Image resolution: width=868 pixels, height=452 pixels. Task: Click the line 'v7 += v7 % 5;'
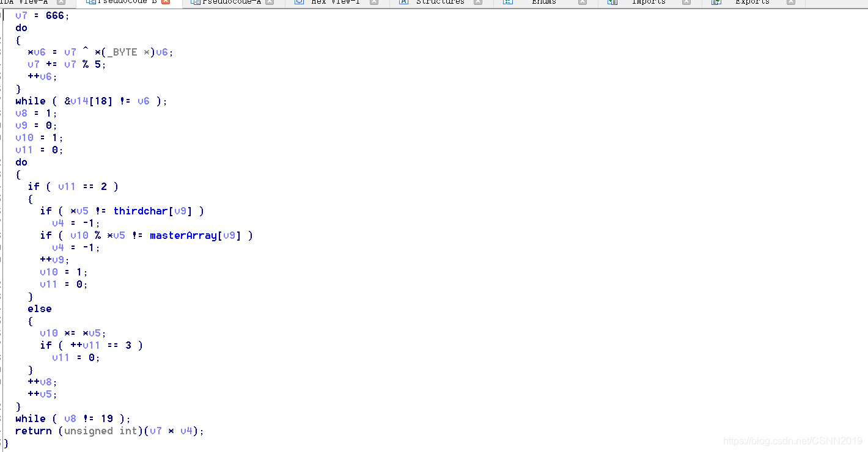tap(67, 64)
